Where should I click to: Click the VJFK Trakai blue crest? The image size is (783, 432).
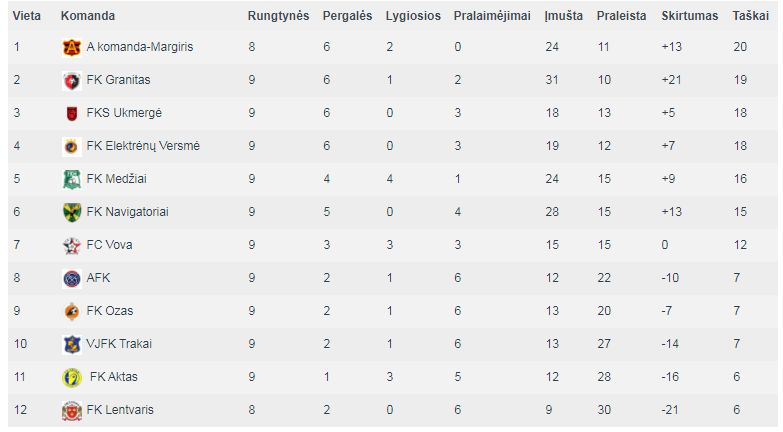72,344
